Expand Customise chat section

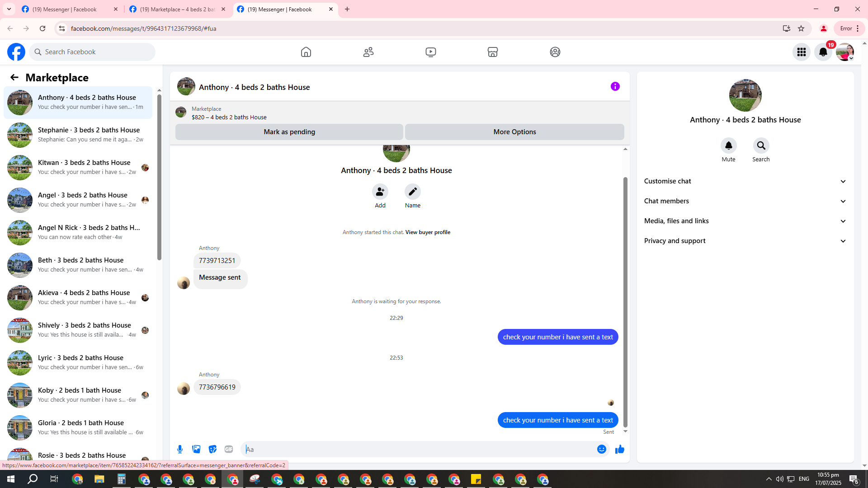click(745, 181)
